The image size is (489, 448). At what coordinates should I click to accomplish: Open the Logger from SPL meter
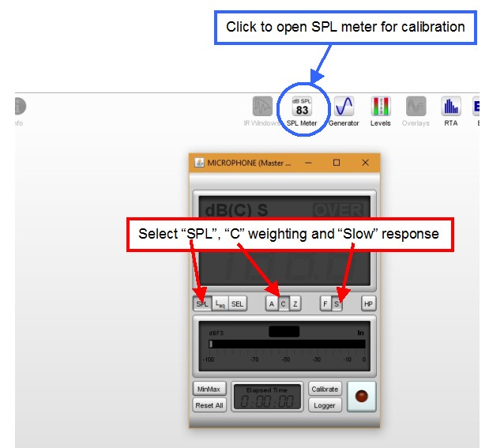[x=325, y=405]
